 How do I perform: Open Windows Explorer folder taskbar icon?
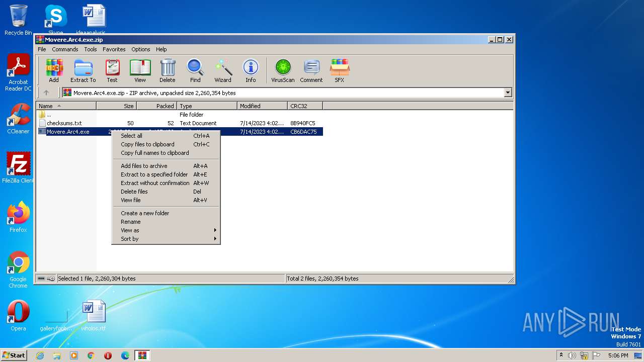[57, 355]
